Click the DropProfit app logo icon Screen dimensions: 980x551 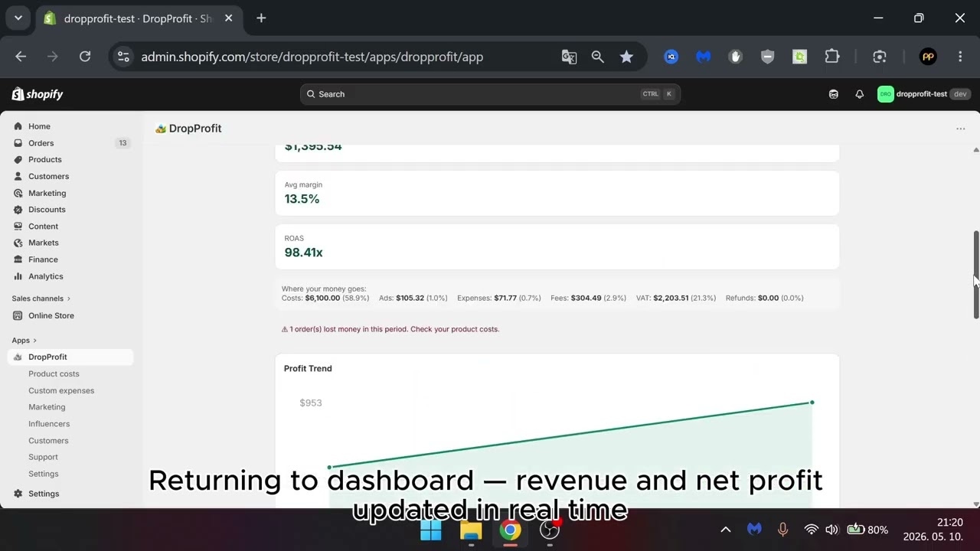pyautogui.click(x=161, y=129)
